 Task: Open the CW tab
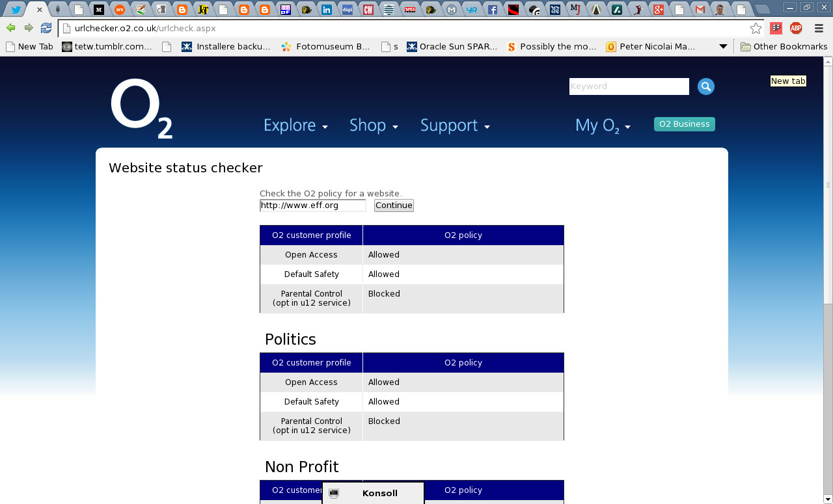(368, 10)
